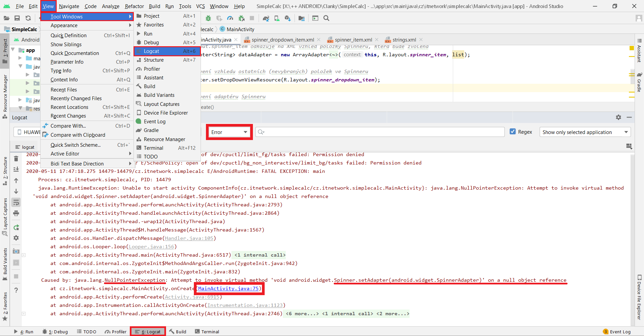Open file icon in main toolbar
Image resolution: width=644 pixels, height=336 pixels.
click(6, 18)
